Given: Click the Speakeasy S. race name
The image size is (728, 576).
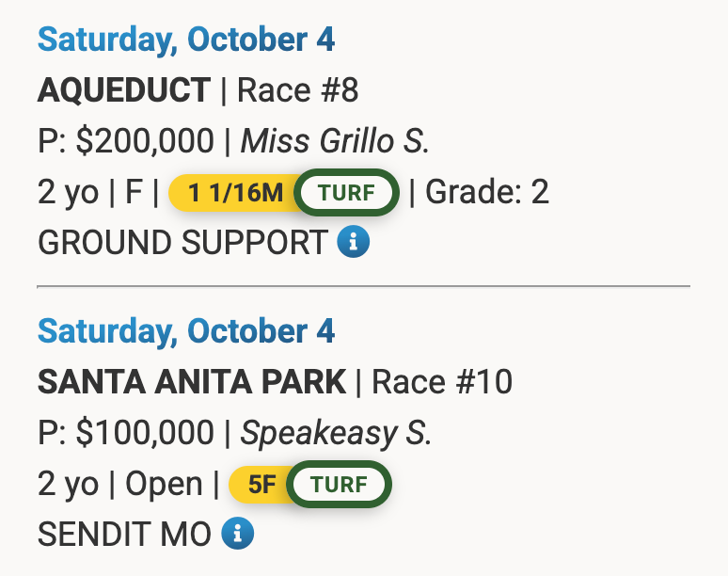Looking at the screenshot, I should [336, 433].
